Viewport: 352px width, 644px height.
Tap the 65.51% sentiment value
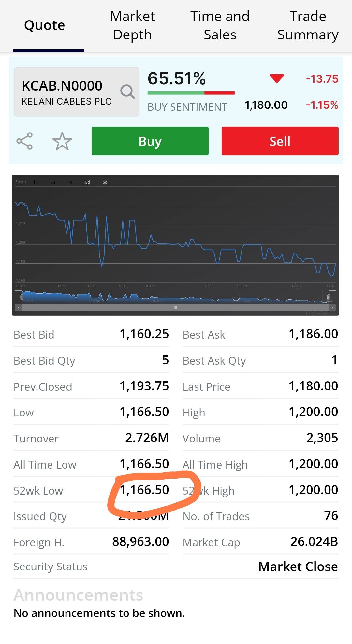pyautogui.click(x=177, y=78)
